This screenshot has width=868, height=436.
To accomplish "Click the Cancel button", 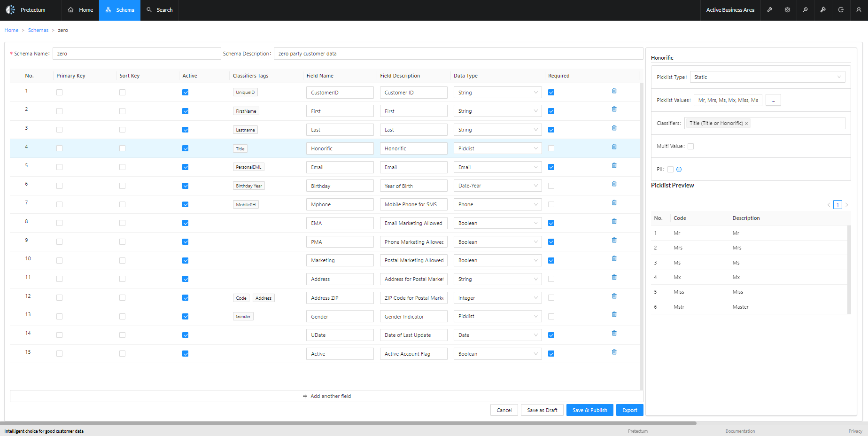I will click(x=504, y=410).
